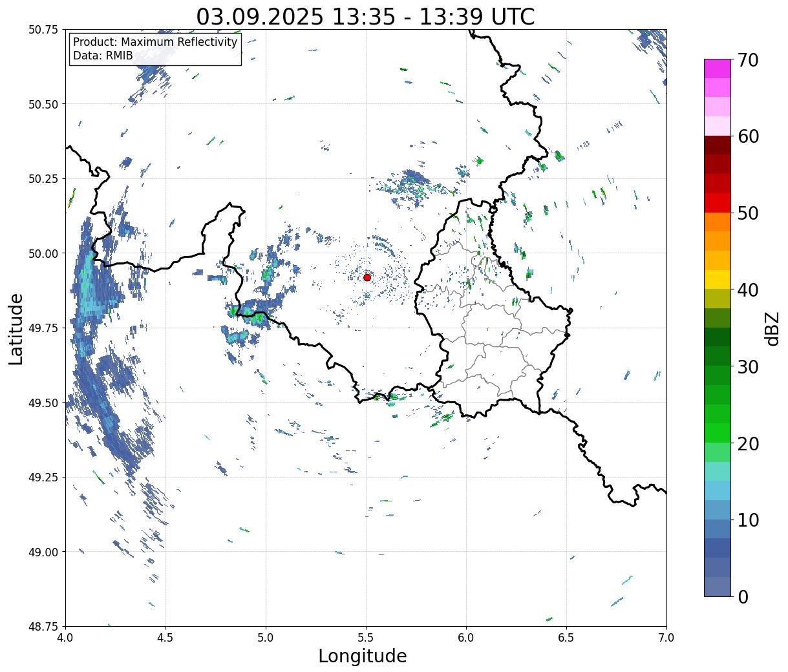The height and width of the screenshot is (672, 788).
Task: Click the latitude tick label 49.50
Action: (x=43, y=403)
